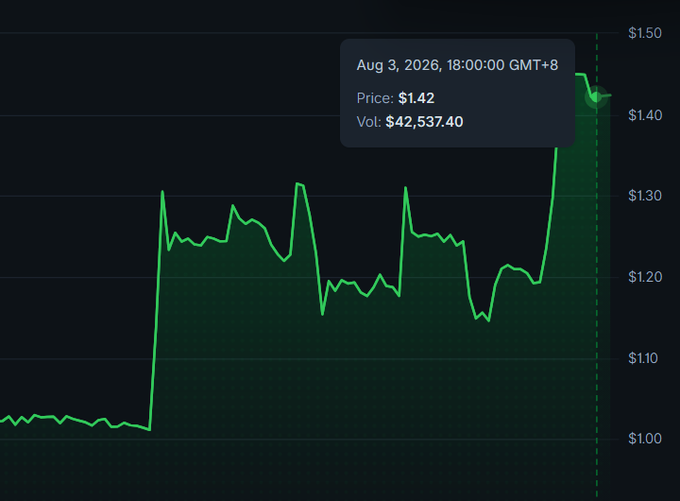Click the tooltip date Aug 3, 2026, 18:00:00 GMT+8
680x501 pixels.
coord(457,65)
